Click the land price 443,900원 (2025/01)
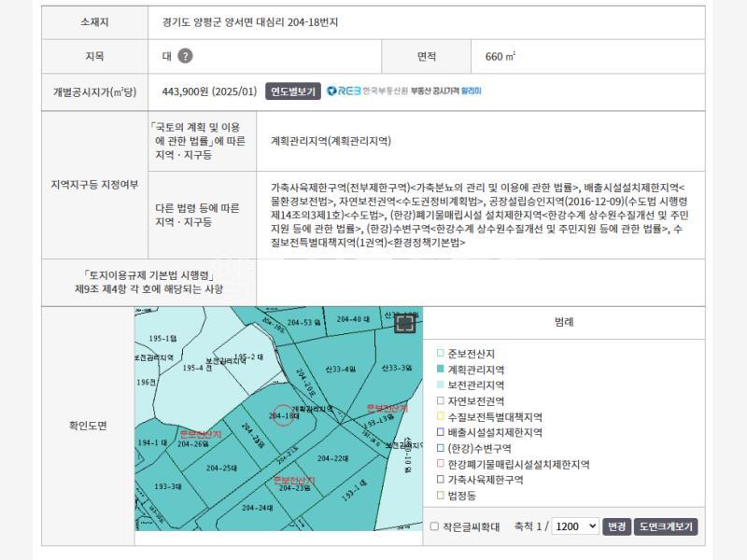Image resolution: width=747 pixels, height=560 pixels. (209, 91)
